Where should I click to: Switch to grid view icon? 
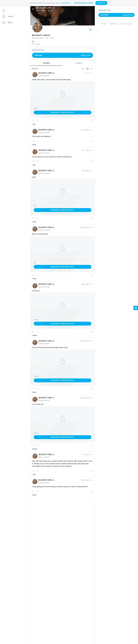(87, 69)
